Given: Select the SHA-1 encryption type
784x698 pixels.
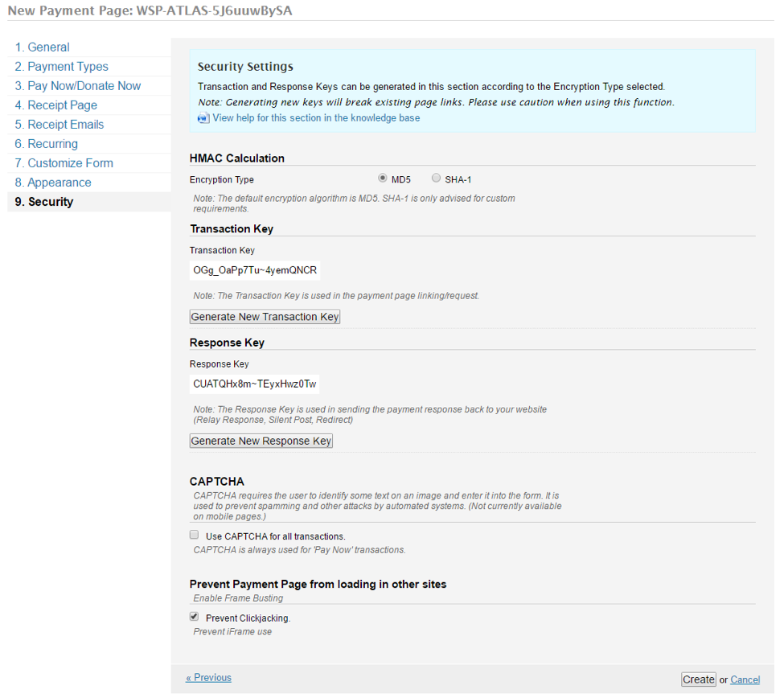Looking at the screenshot, I should click(x=435, y=178).
